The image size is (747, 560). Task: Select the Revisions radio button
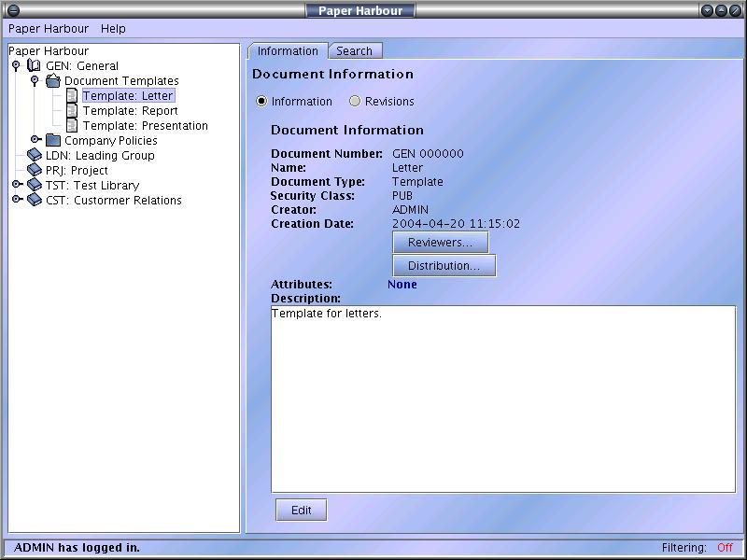[355, 102]
